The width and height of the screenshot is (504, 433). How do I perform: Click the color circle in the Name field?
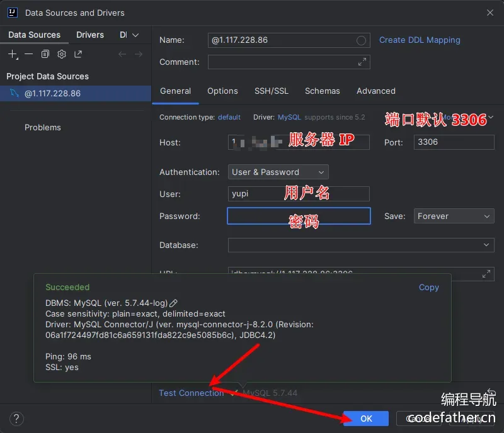coord(361,40)
